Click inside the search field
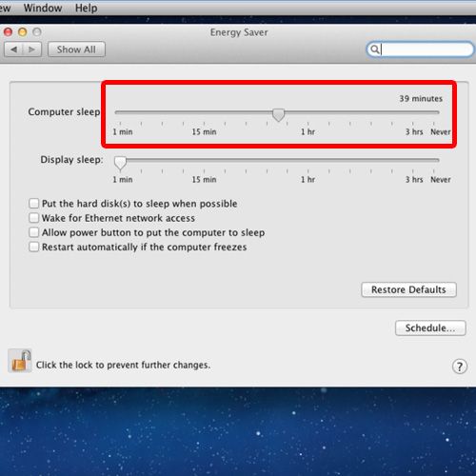476x476 pixels. point(420,50)
